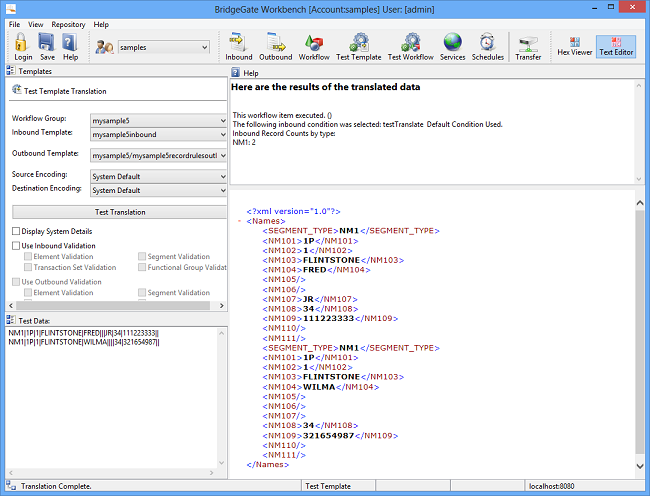
Task: Check Transaction Set Validation box
Action: coord(28,267)
